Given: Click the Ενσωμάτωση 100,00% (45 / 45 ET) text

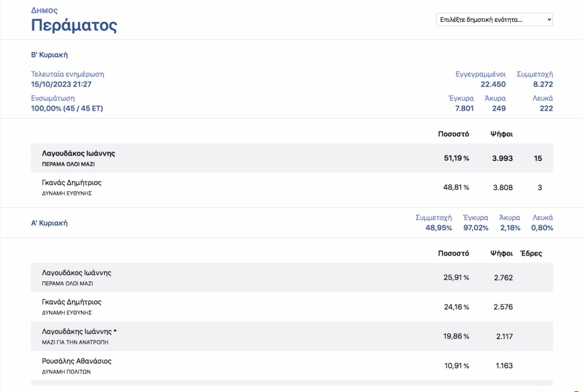Looking at the screenshot, I should [x=67, y=109].
